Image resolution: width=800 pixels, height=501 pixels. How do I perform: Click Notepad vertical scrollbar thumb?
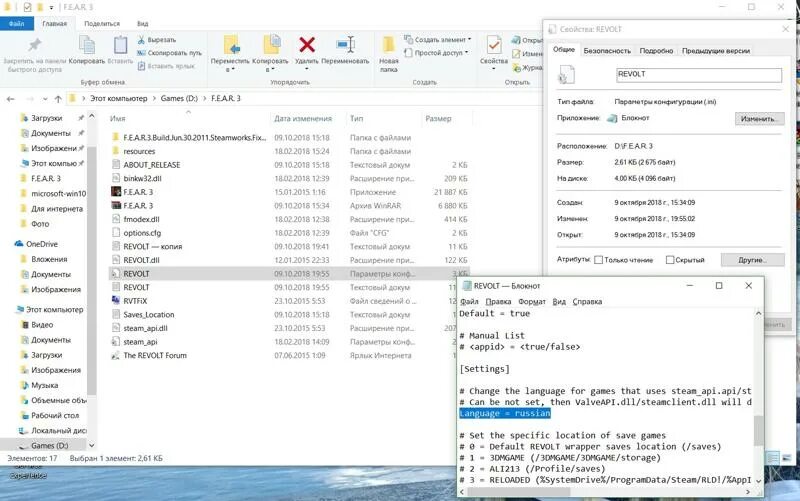[x=758, y=430]
